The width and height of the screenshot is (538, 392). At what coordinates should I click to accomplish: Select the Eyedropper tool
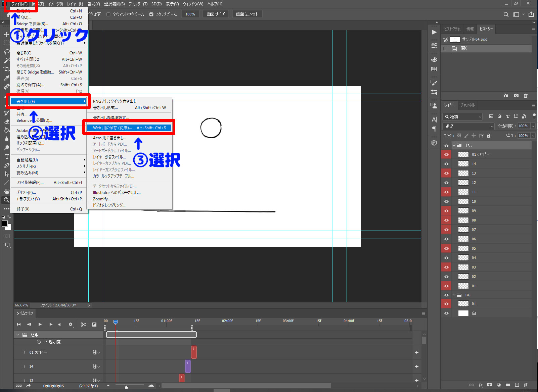(6, 78)
